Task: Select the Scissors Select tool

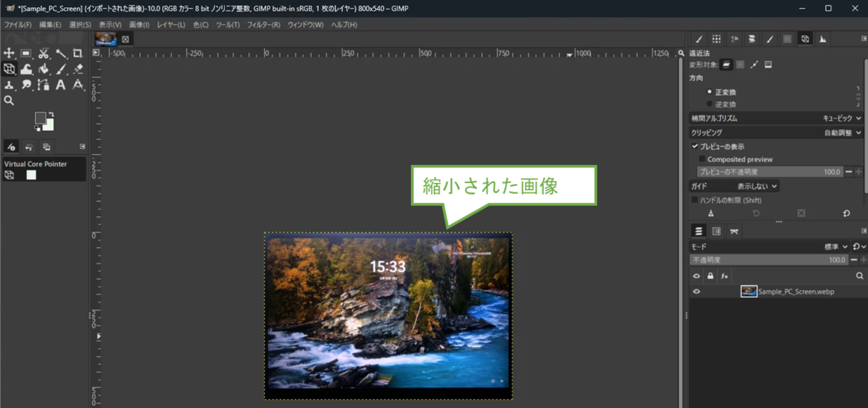Action: [43, 54]
